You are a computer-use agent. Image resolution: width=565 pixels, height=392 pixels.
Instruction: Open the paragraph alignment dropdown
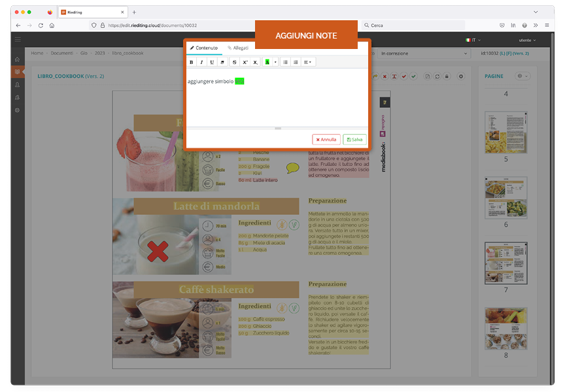[308, 62]
